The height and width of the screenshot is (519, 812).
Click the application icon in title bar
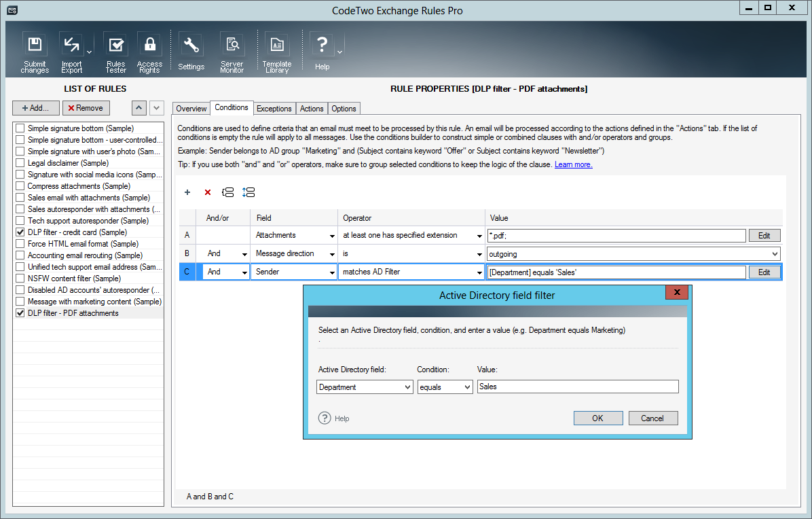coord(12,10)
